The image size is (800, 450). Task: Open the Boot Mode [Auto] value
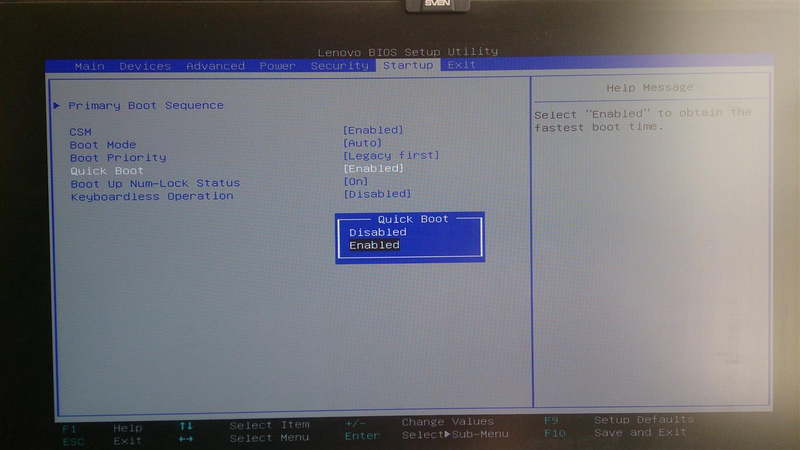(362, 143)
